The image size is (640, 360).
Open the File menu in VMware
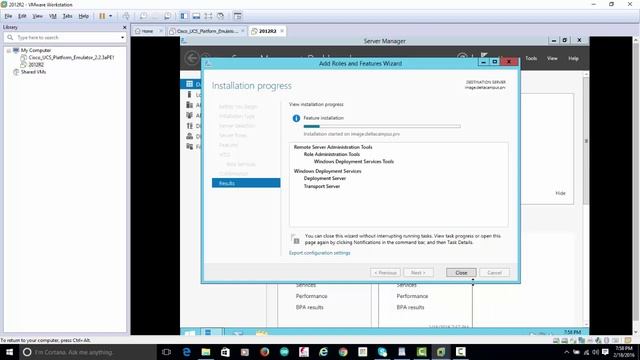[x=8, y=16]
